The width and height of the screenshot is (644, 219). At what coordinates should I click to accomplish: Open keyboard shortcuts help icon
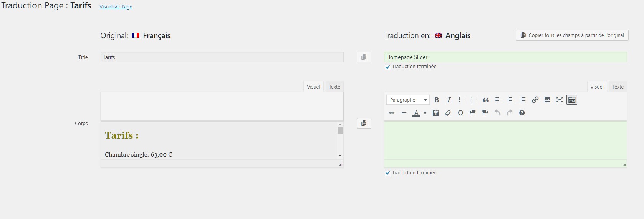coord(522,113)
